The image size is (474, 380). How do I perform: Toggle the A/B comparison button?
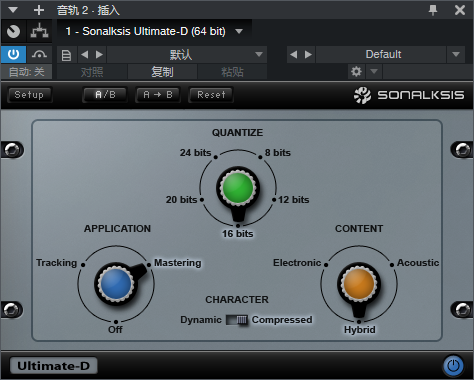pyautogui.click(x=105, y=95)
